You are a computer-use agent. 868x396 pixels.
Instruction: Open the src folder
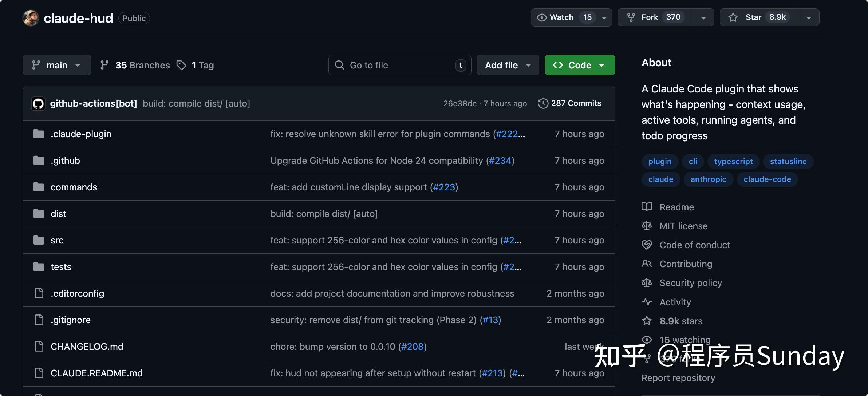(57, 240)
